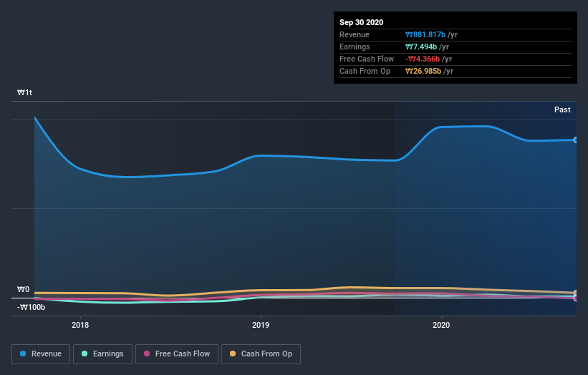Click the Sep 30 2020 tooltip date
Viewport: 588px width, 375px height.
tap(362, 22)
